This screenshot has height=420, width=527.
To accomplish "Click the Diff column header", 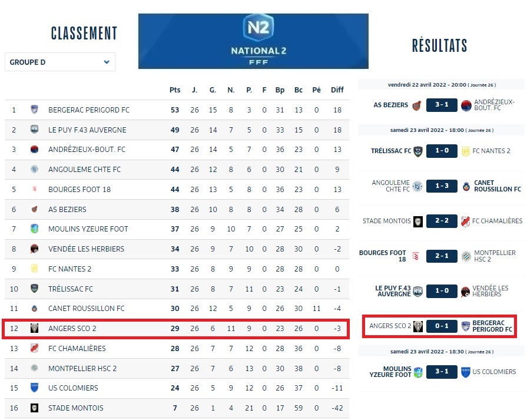I will 337,90.
